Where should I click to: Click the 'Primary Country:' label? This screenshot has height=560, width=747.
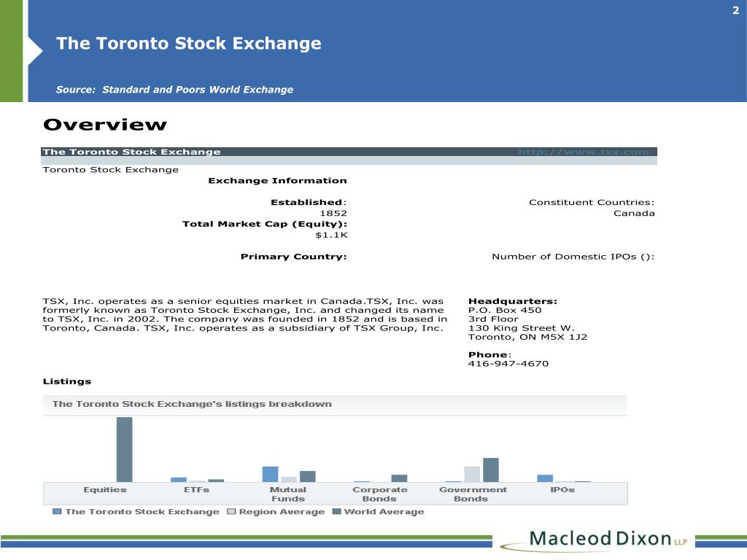point(293,257)
